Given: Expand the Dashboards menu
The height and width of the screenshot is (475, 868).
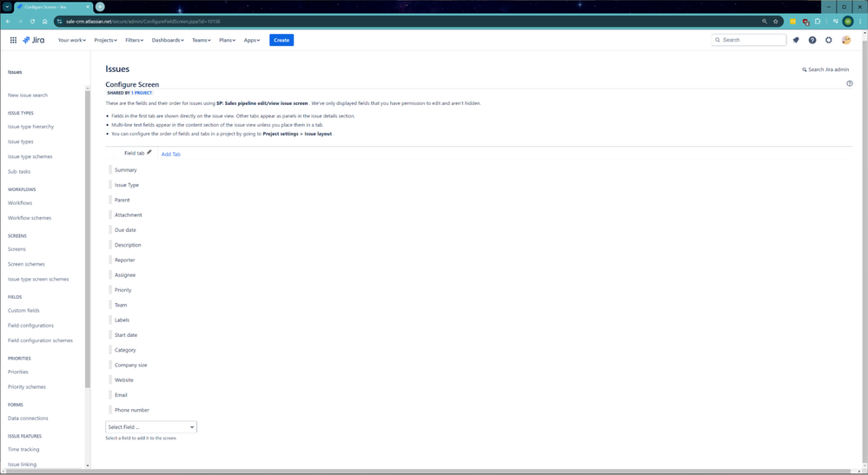Looking at the screenshot, I should click(168, 40).
